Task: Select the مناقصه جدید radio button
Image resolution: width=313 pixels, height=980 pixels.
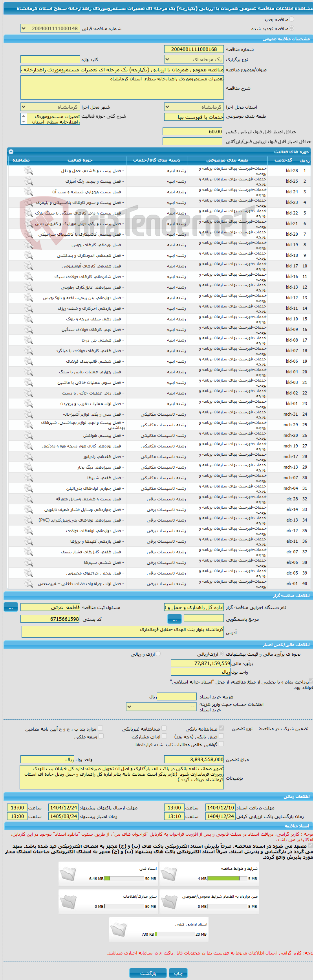Action: click(x=291, y=19)
